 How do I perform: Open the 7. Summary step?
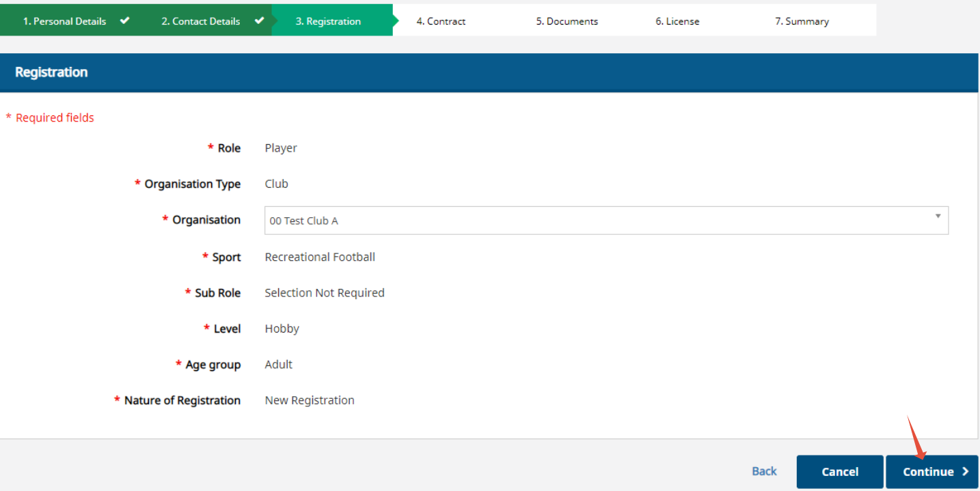click(x=802, y=21)
